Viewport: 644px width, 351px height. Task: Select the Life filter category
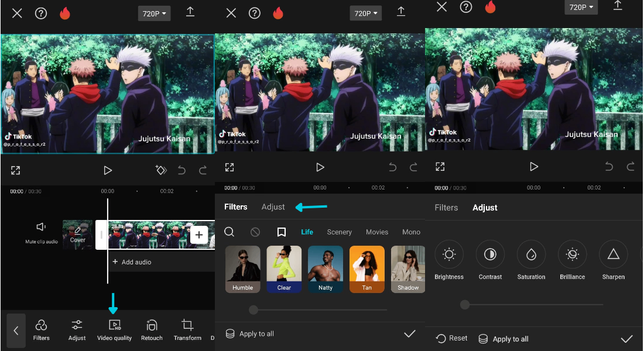click(307, 232)
